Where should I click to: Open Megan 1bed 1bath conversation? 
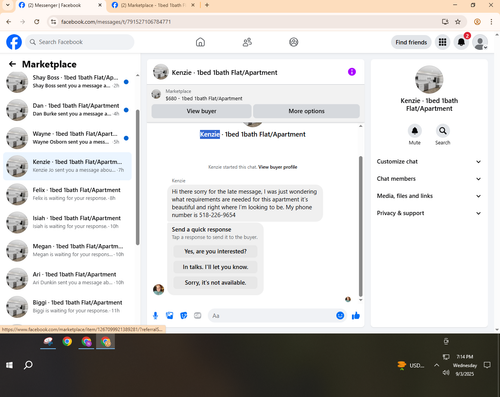67,250
